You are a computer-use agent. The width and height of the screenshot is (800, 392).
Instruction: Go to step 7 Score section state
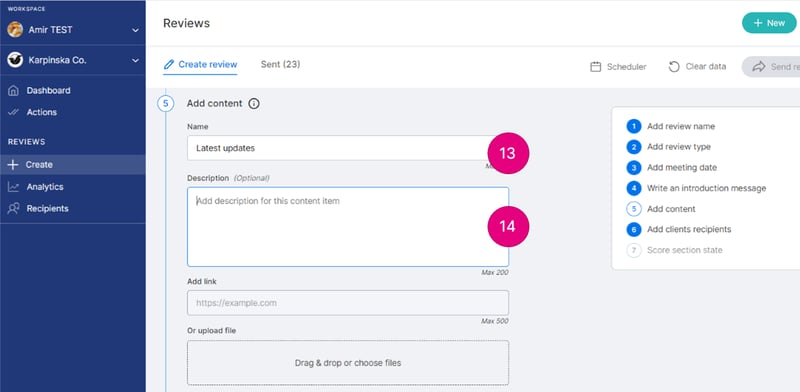tap(674, 250)
